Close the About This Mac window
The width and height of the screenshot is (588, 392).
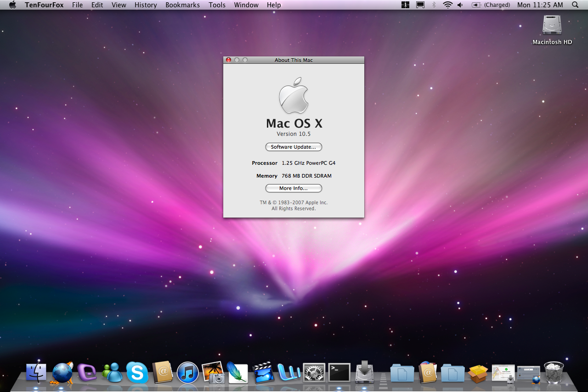pos(228,60)
